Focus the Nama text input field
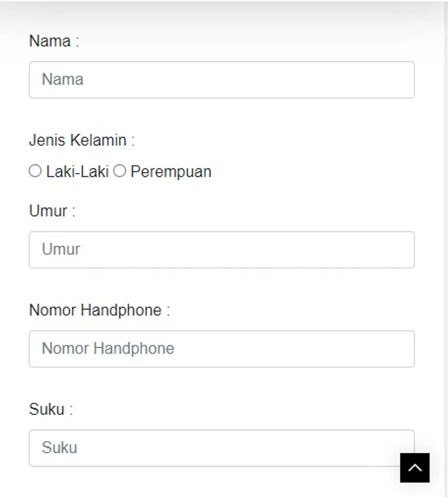This screenshot has height=497, width=448. [222, 80]
